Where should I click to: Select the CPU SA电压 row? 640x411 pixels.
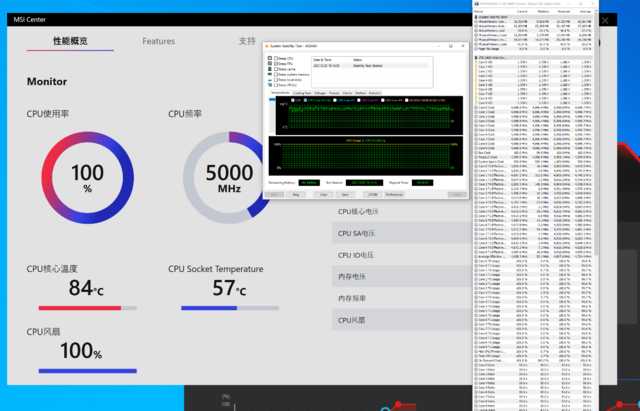click(x=402, y=233)
